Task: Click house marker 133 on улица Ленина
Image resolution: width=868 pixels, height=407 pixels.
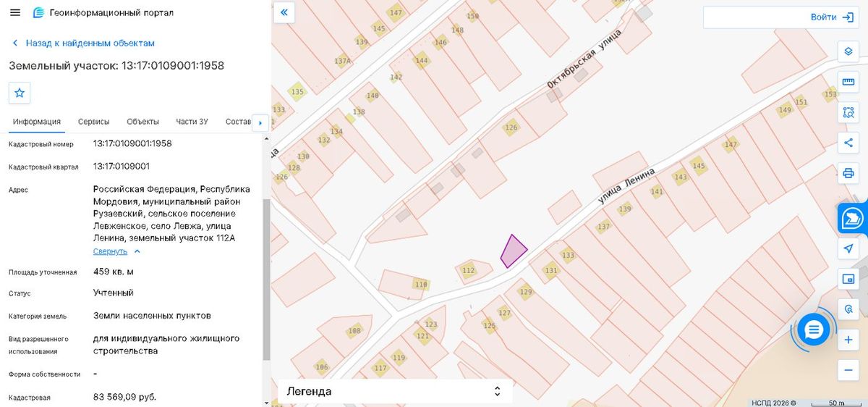Action: tap(568, 255)
